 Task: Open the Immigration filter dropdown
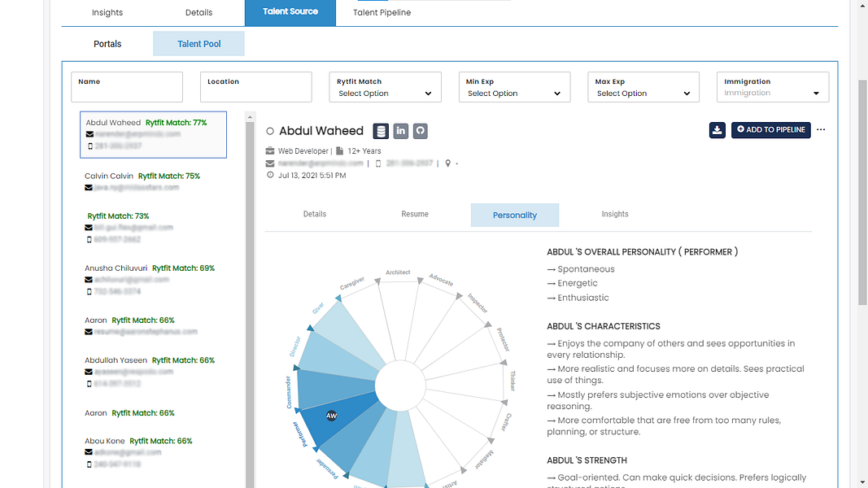tap(773, 87)
